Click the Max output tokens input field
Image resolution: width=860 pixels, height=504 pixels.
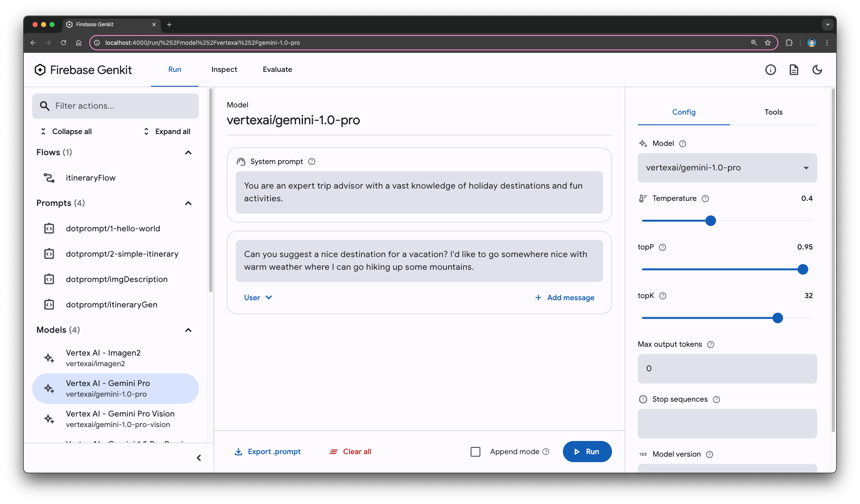click(x=727, y=368)
